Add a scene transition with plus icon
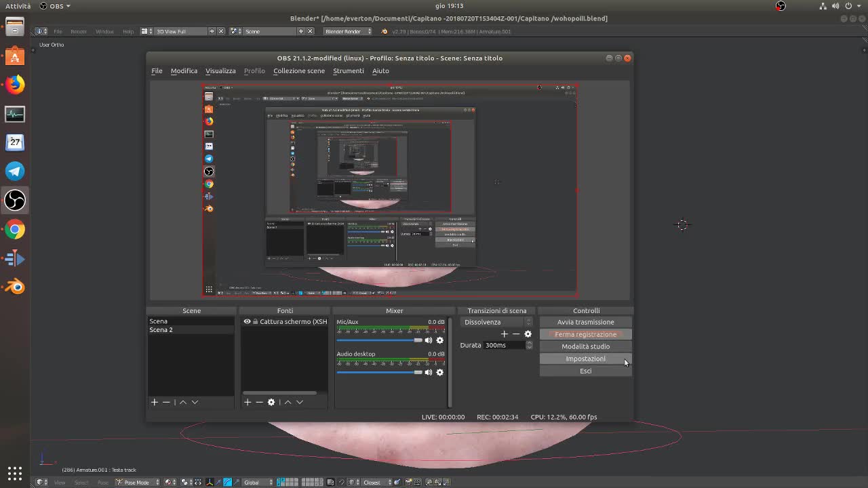This screenshot has width=868, height=488. coord(504,333)
